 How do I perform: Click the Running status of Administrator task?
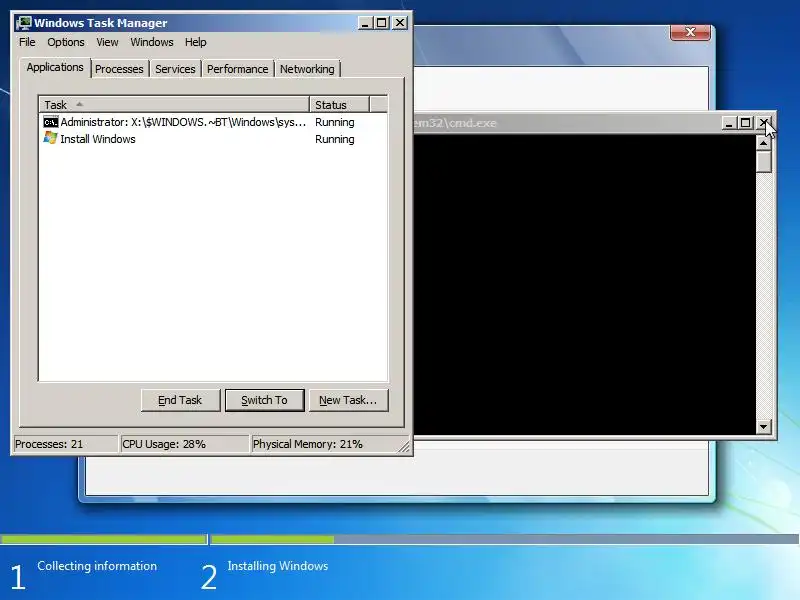[x=335, y=122]
